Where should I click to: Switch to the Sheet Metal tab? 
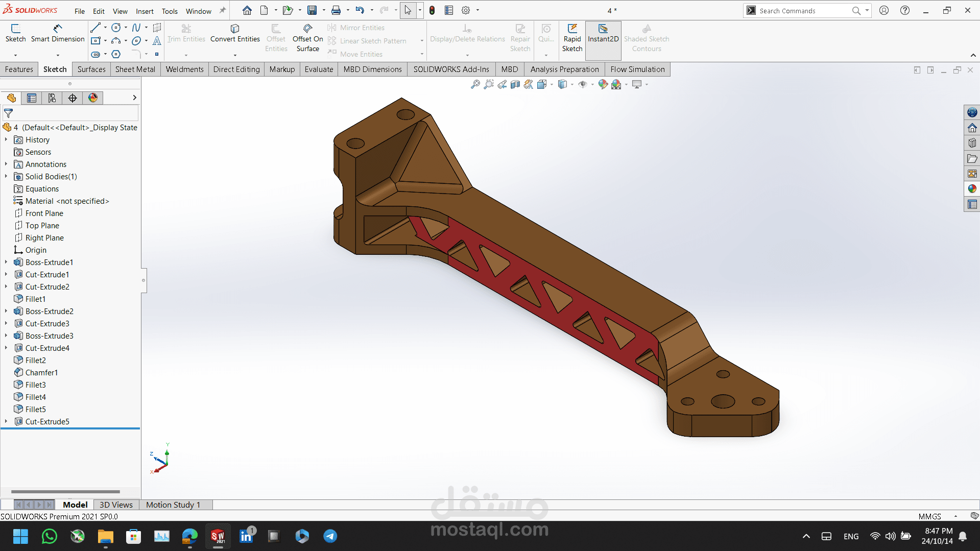point(135,69)
